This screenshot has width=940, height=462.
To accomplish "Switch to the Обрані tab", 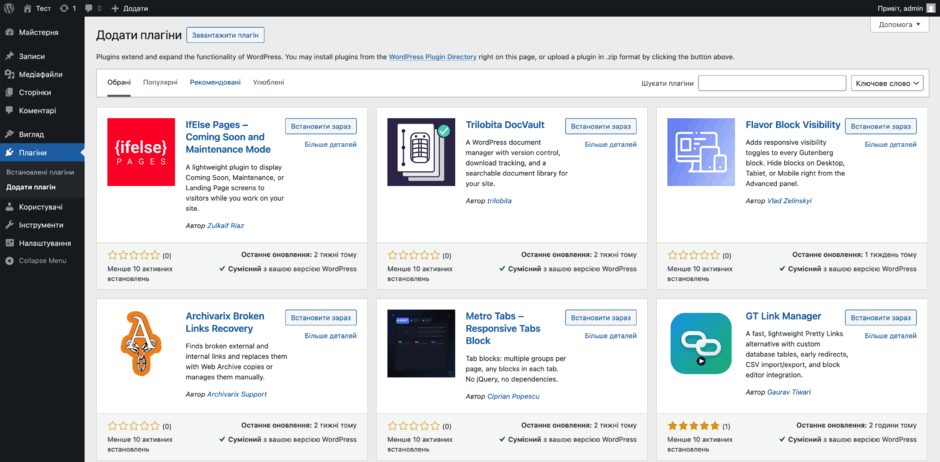I will (119, 82).
